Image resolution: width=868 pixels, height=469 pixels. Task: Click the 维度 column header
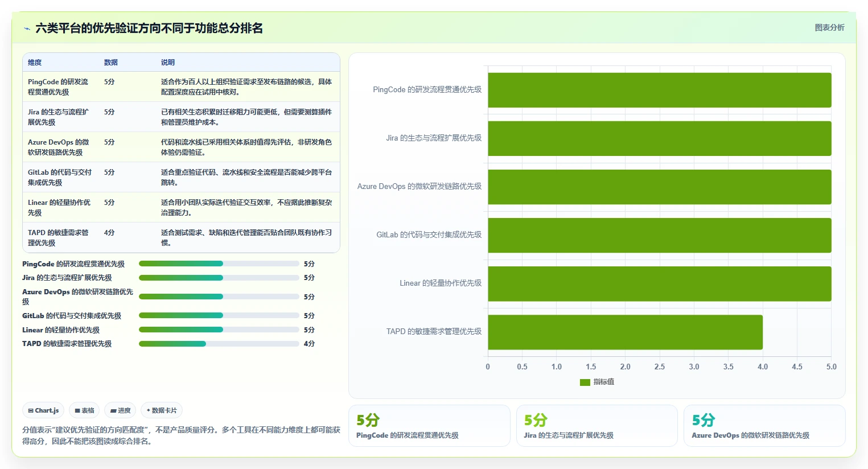pyautogui.click(x=35, y=63)
